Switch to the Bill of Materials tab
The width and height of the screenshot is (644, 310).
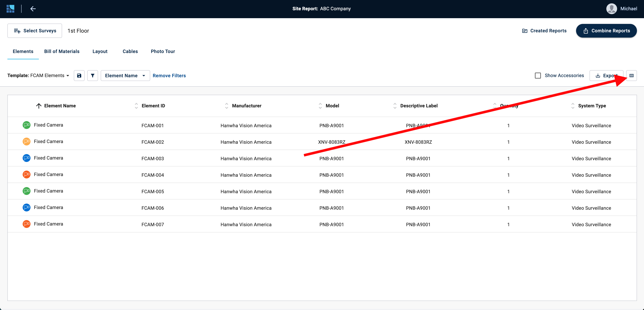pyautogui.click(x=62, y=51)
